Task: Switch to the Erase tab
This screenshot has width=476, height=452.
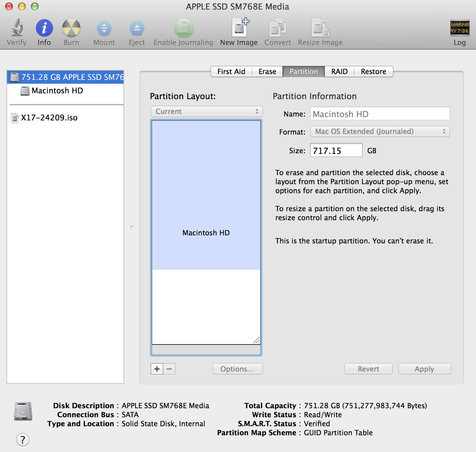Action: [x=267, y=71]
